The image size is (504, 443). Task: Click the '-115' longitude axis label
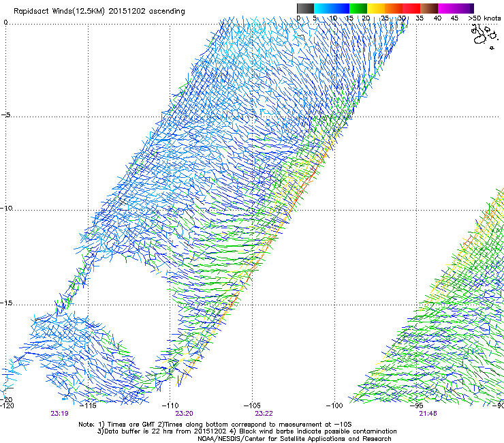[88, 406]
